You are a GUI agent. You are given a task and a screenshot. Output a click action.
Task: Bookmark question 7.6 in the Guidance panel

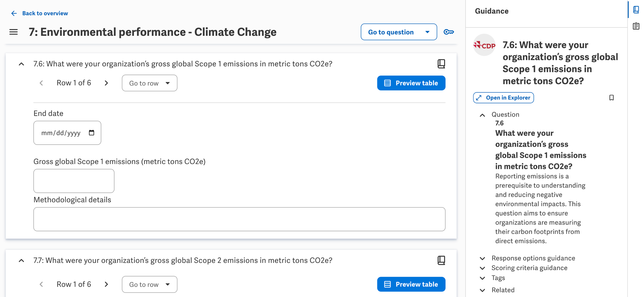pyautogui.click(x=612, y=98)
